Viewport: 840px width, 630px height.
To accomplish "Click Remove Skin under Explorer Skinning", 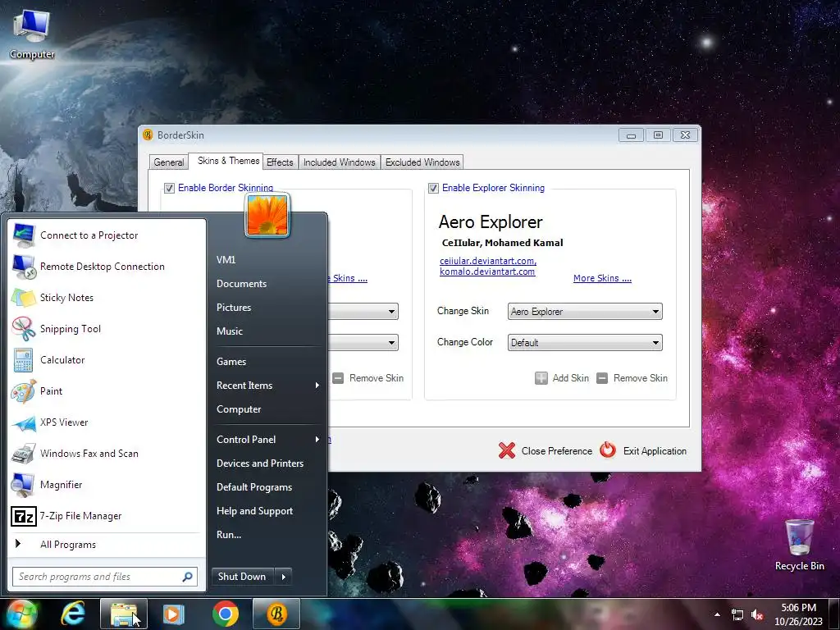I will coord(632,378).
